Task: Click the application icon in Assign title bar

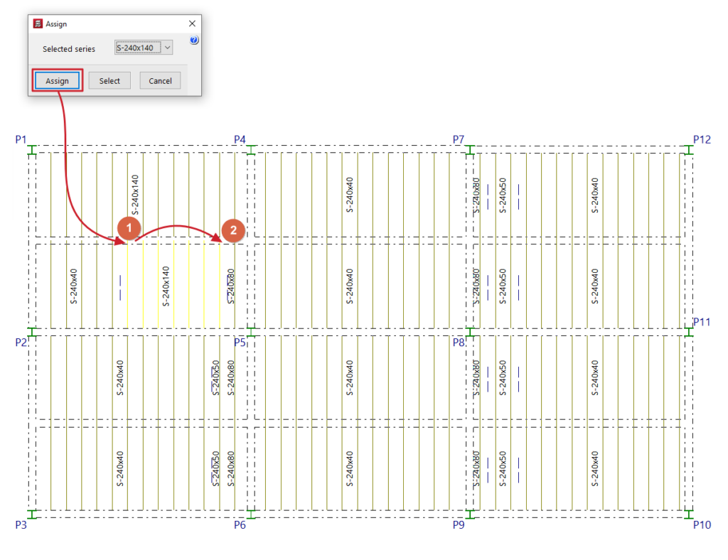Action: pos(38,23)
